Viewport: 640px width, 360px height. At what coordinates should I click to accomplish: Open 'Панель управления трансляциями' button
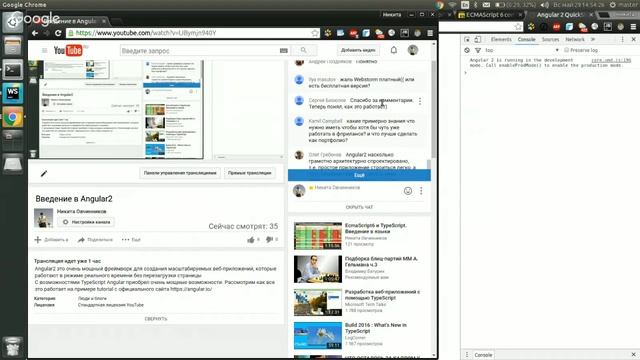180,173
